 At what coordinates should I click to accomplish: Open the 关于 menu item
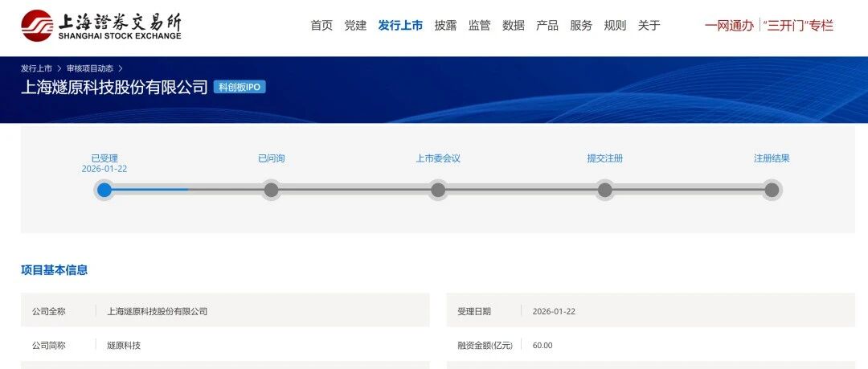pyautogui.click(x=649, y=26)
